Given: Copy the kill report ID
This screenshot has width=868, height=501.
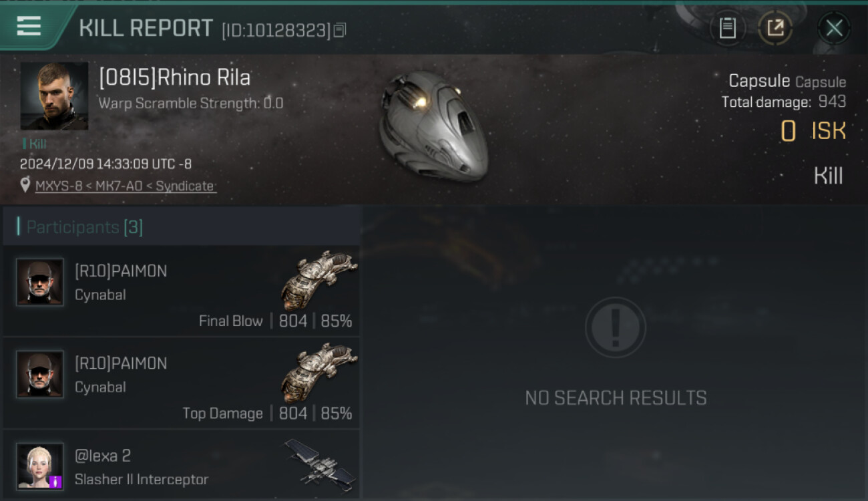Looking at the screenshot, I should [x=340, y=30].
